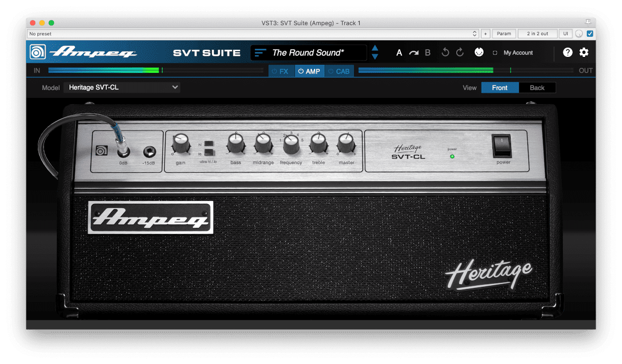The width and height of the screenshot is (622, 364).
Task: Switch to Back view
Action: coord(538,88)
